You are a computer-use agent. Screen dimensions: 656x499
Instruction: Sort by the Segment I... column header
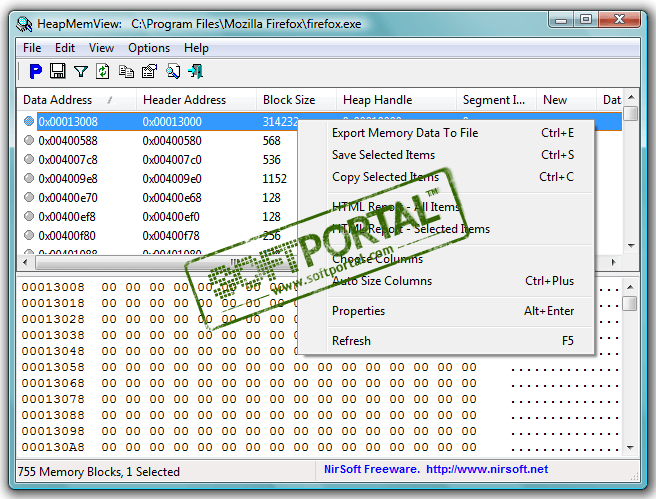[x=496, y=100]
